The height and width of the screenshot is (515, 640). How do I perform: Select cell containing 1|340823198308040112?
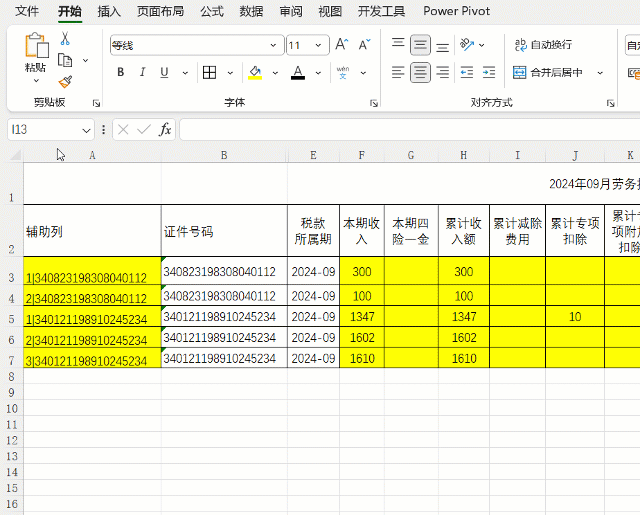click(92, 271)
